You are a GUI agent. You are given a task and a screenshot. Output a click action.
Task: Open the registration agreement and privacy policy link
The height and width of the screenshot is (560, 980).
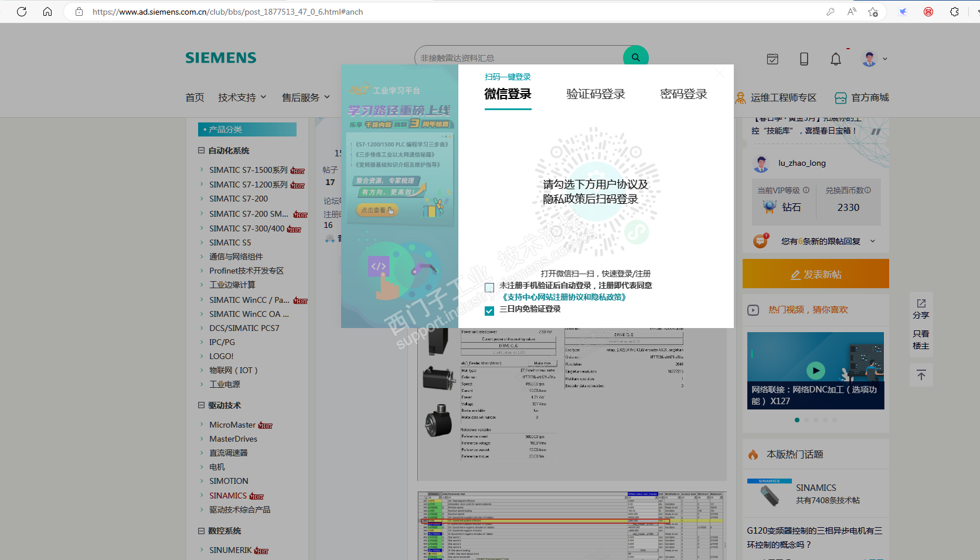[564, 297]
